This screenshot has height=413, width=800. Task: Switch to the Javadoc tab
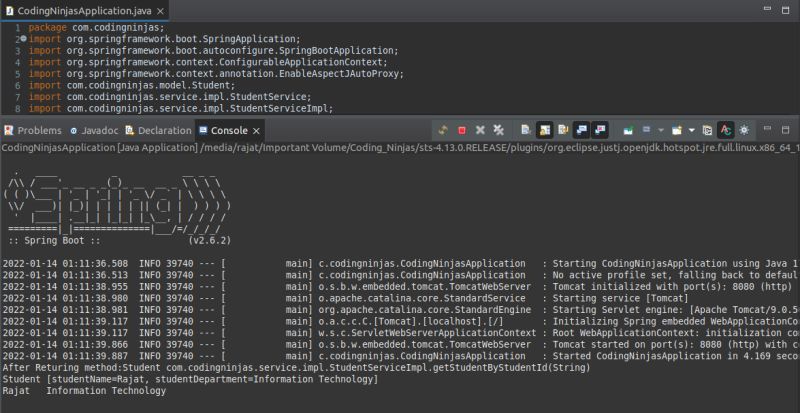94,131
